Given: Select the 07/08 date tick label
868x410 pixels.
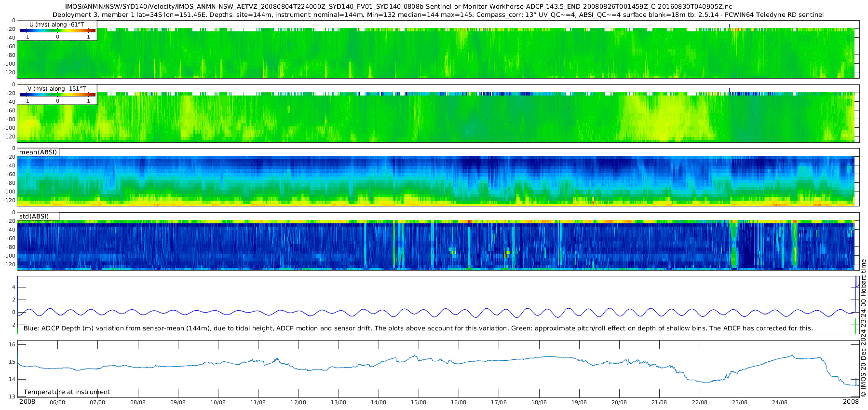Looking at the screenshot, I should pyautogui.click(x=97, y=402).
